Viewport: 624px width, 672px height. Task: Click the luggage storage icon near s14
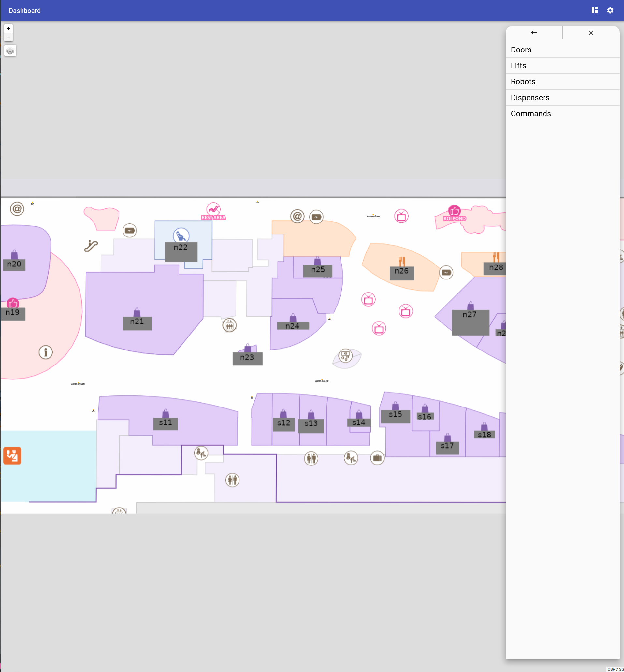pos(378,458)
